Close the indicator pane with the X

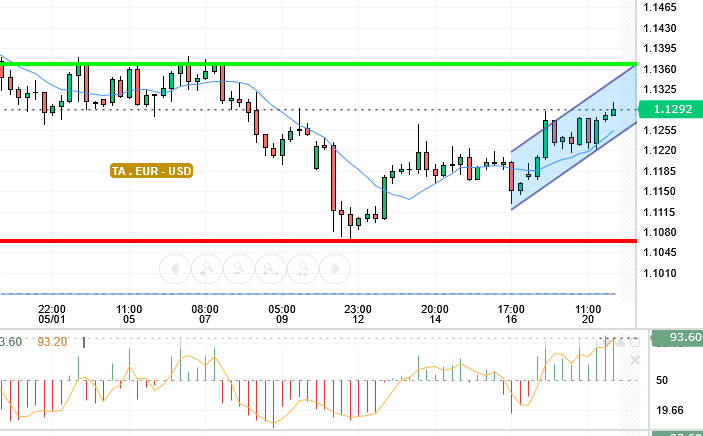click(634, 360)
